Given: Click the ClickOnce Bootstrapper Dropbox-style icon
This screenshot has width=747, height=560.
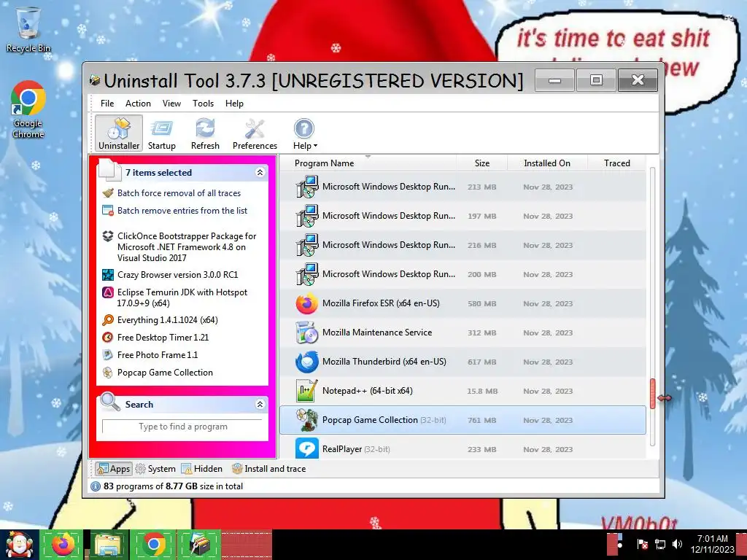Looking at the screenshot, I should pyautogui.click(x=108, y=236).
